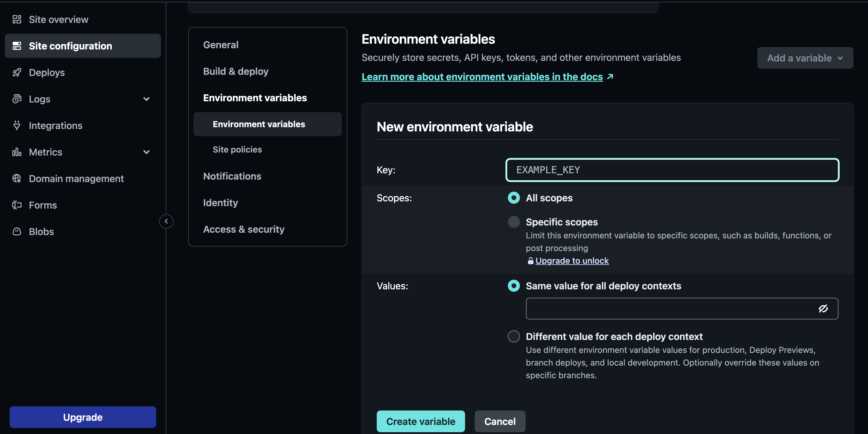
Task: Focus the value input field
Action: (682, 309)
